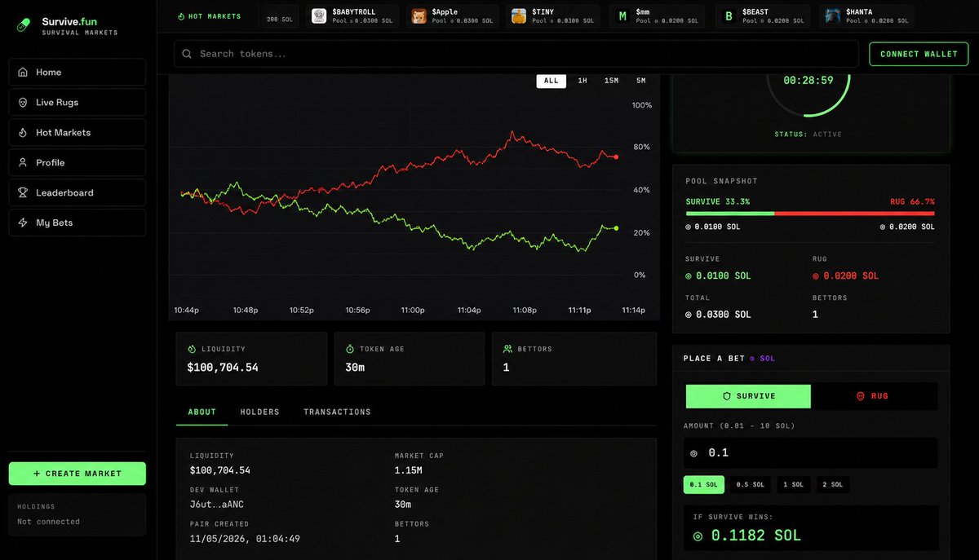Click the $BEAST token B avatar

click(x=729, y=16)
